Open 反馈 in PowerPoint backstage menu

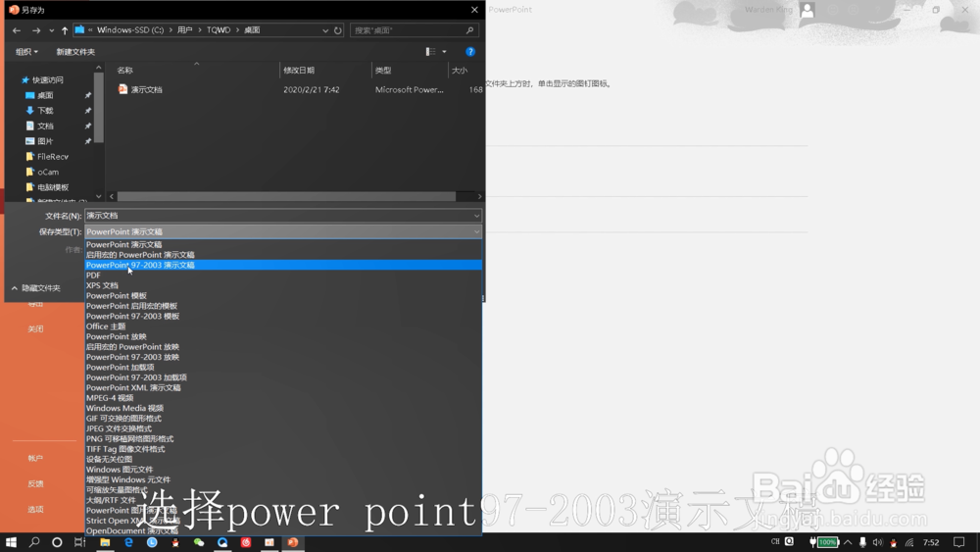pyautogui.click(x=35, y=484)
